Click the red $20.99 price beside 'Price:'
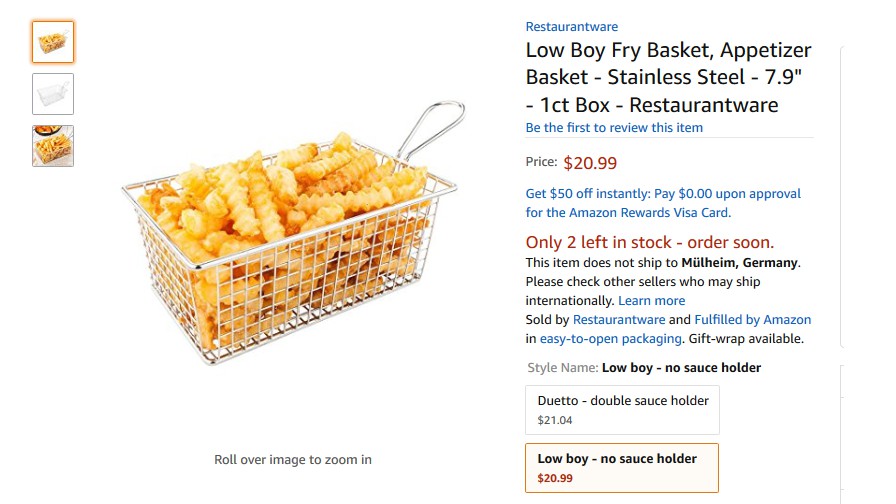 [x=590, y=163]
